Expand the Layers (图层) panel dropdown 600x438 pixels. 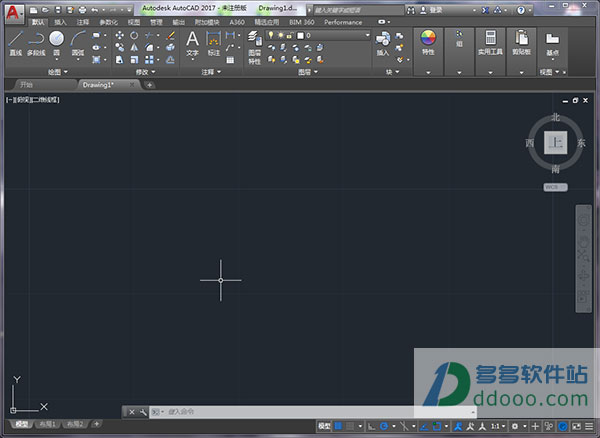(x=308, y=72)
